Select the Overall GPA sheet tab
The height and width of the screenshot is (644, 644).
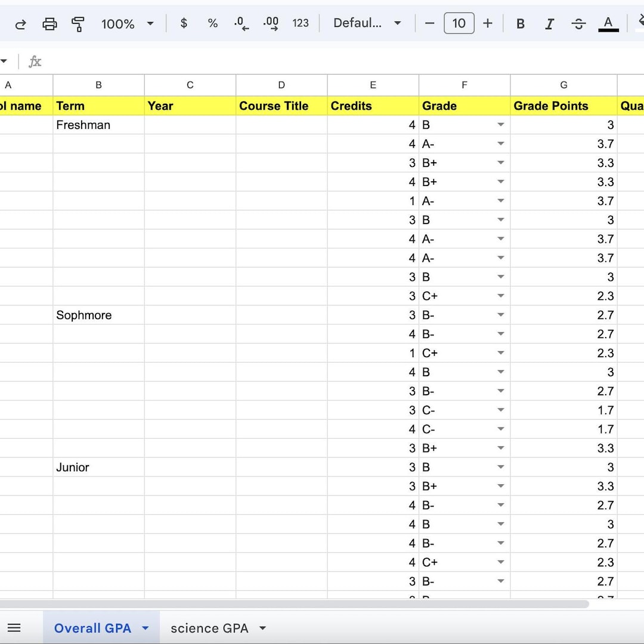pos(92,628)
